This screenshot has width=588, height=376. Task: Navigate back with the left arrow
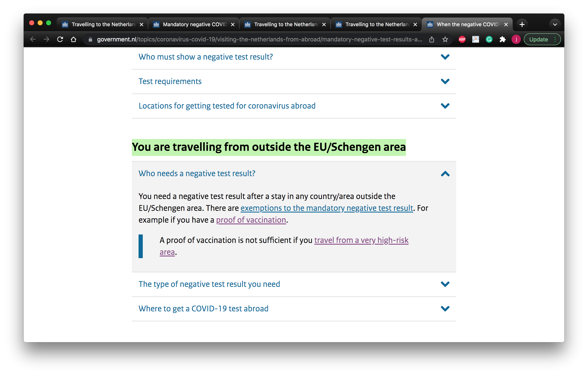(x=33, y=39)
